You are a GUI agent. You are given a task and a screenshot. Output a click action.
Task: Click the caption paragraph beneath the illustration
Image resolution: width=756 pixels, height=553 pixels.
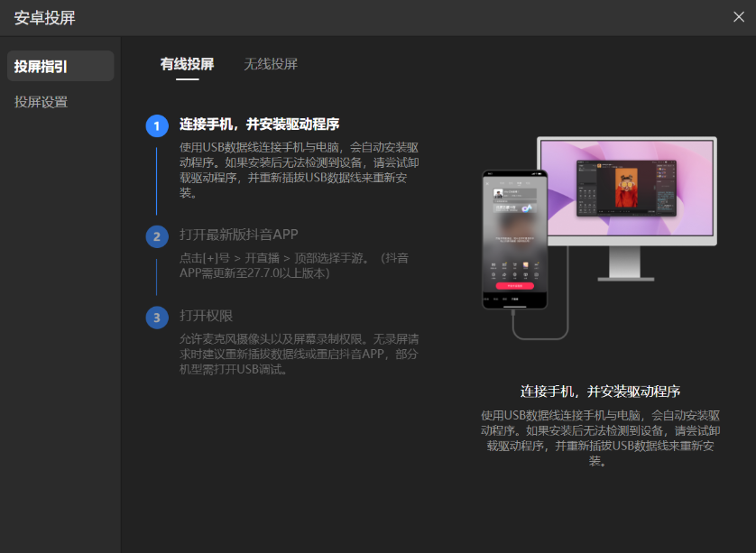pyautogui.click(x=600, y=438)
